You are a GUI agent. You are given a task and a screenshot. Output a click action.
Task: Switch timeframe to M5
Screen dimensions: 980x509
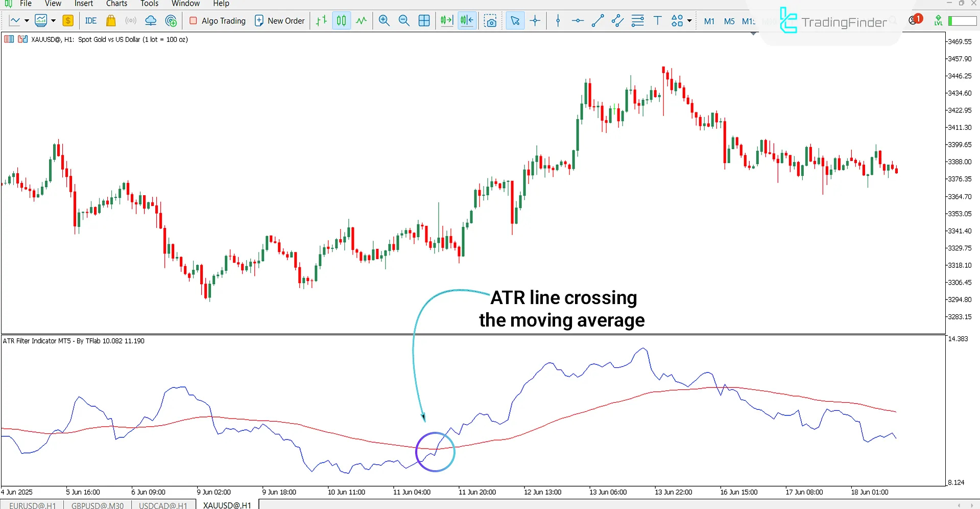pos(729,21)
